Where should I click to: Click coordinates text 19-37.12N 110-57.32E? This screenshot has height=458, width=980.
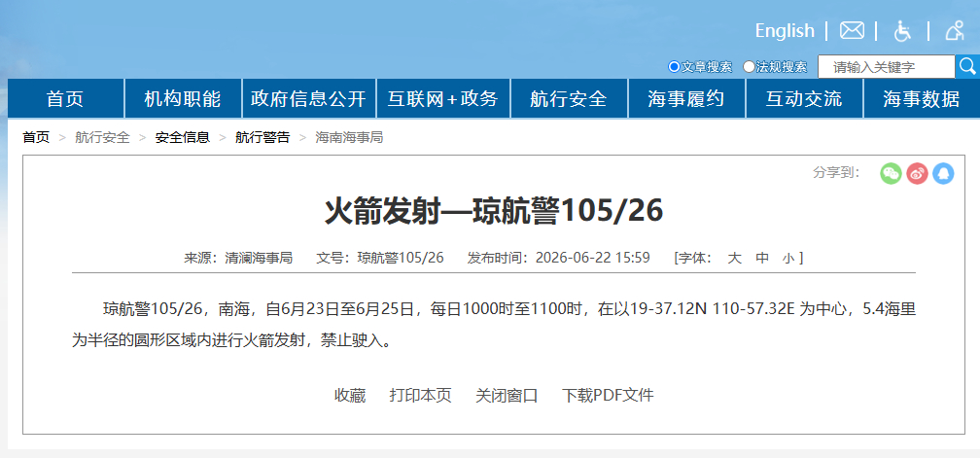pos(713,308)
